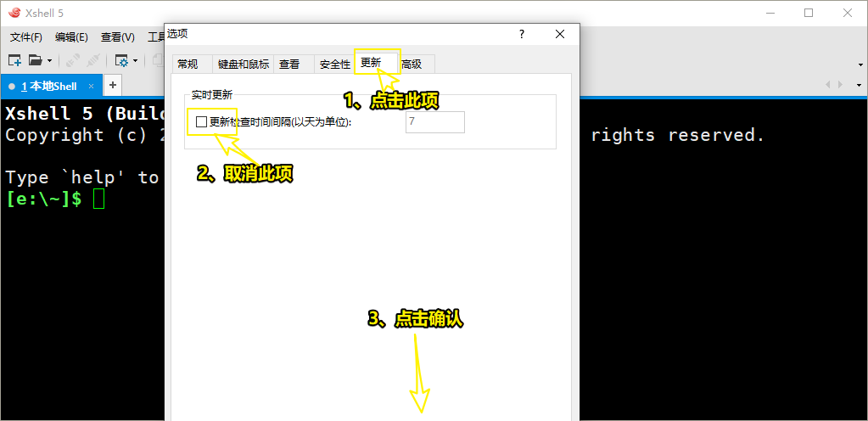Open the toolbar overflow options arrow

[x=860, y=65]
